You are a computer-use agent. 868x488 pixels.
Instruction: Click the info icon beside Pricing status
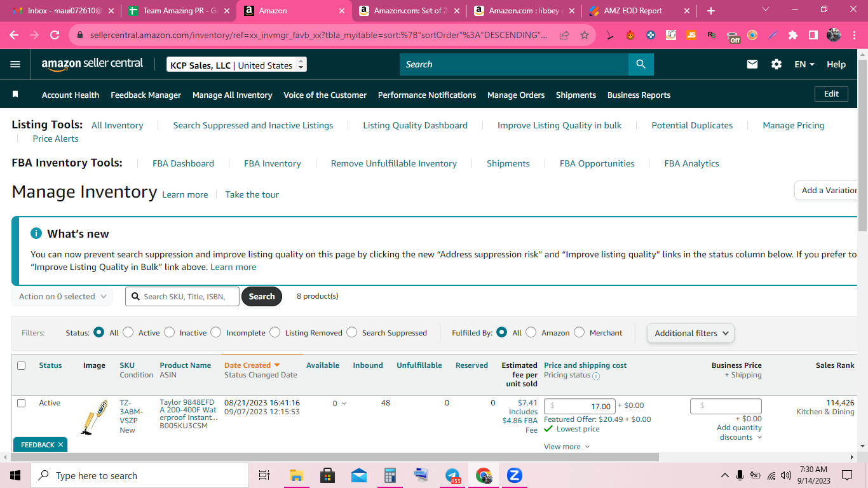(x=596, y=376)
